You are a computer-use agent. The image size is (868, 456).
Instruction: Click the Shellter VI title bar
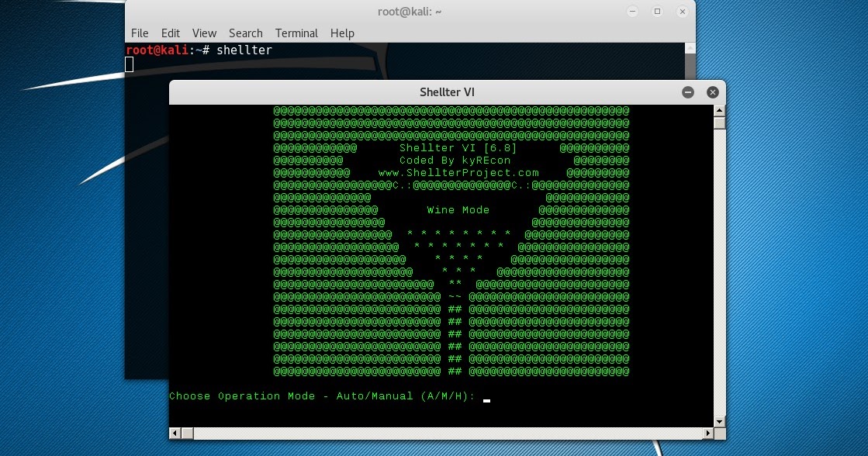(448, 92)
